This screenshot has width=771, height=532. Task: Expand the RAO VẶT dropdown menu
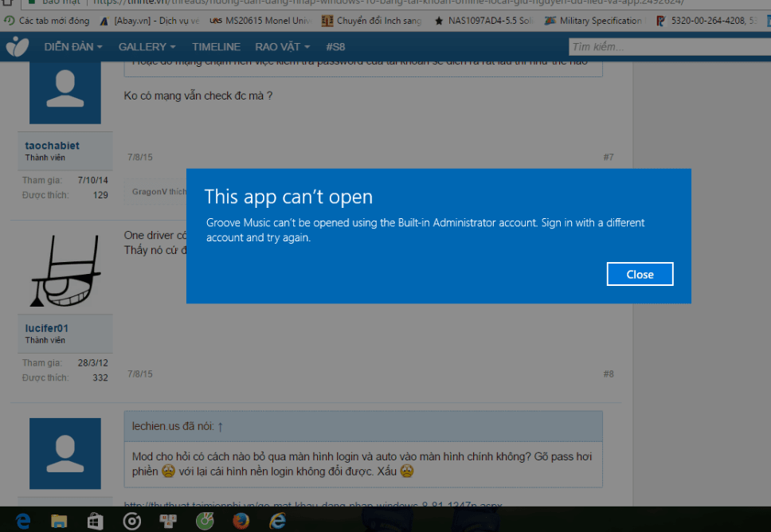pos(282,47)
